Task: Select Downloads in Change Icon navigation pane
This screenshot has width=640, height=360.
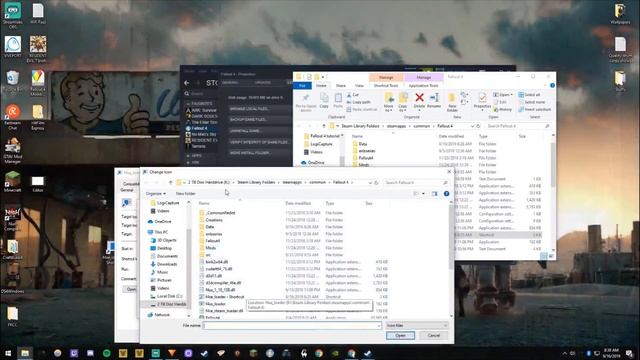Action: 164,264
